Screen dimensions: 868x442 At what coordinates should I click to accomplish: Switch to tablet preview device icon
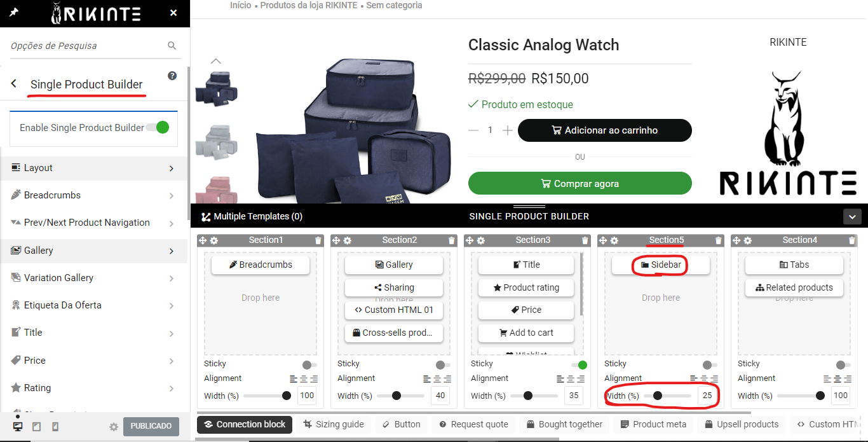click(x=36, y=427)
